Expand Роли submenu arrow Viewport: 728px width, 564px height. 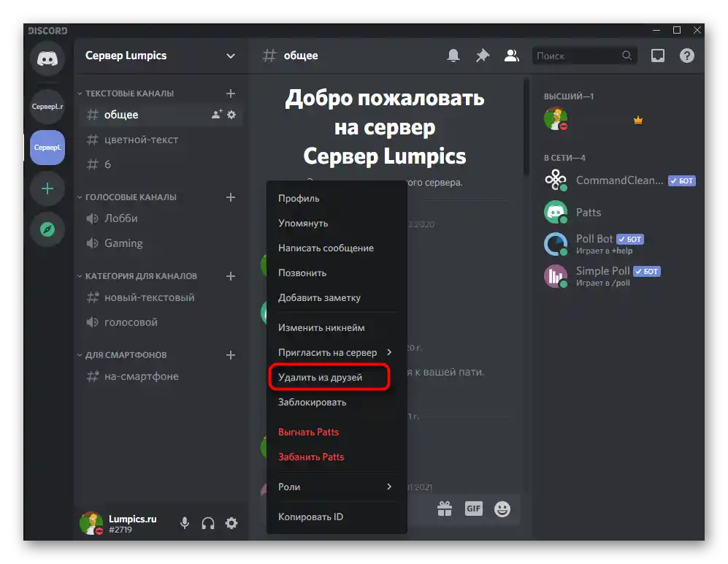click(x=389, y=487)
